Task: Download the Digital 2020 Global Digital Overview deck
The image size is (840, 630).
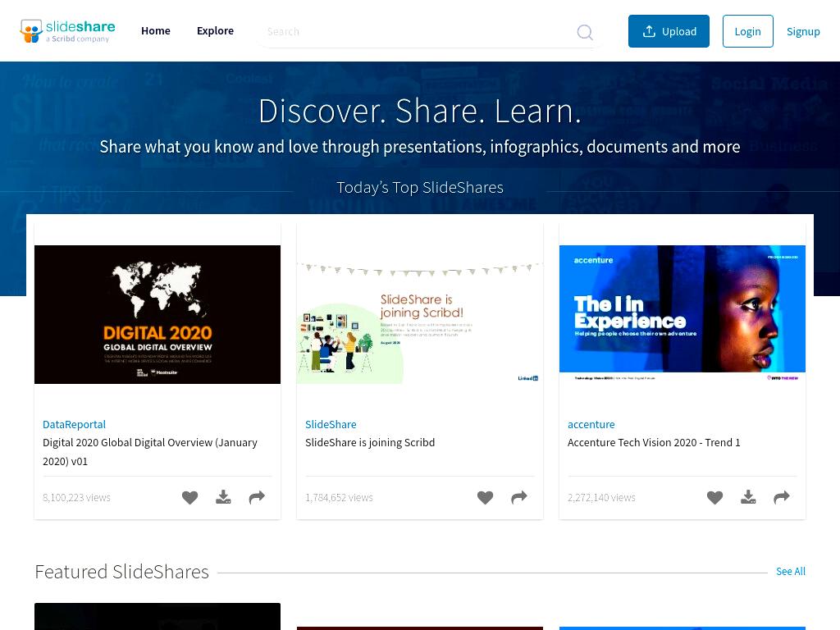Action: [223, 498]
